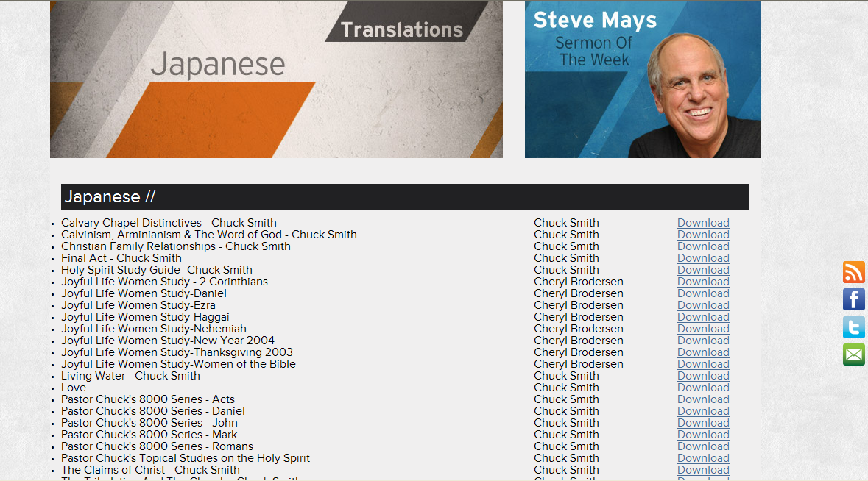Download Pastor Chuck's 8000 Series - Romans
Screen dimensions: 868x481
[703, 446]
